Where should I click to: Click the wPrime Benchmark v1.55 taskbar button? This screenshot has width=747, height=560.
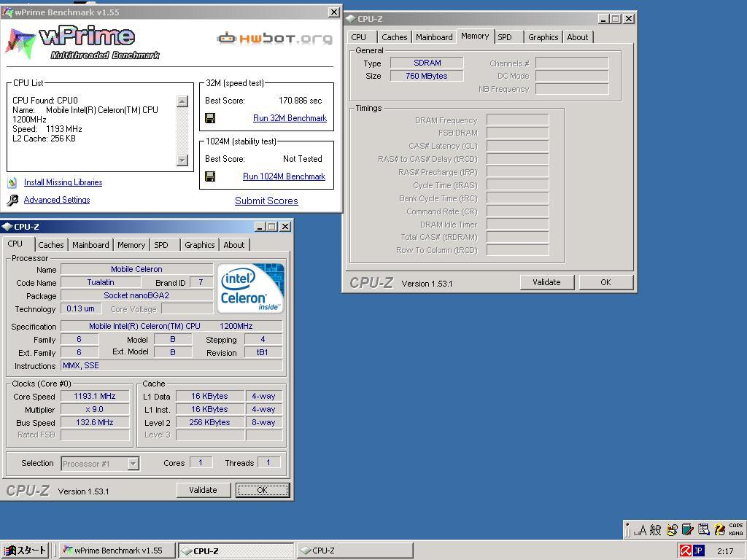(x=117, y=551)
